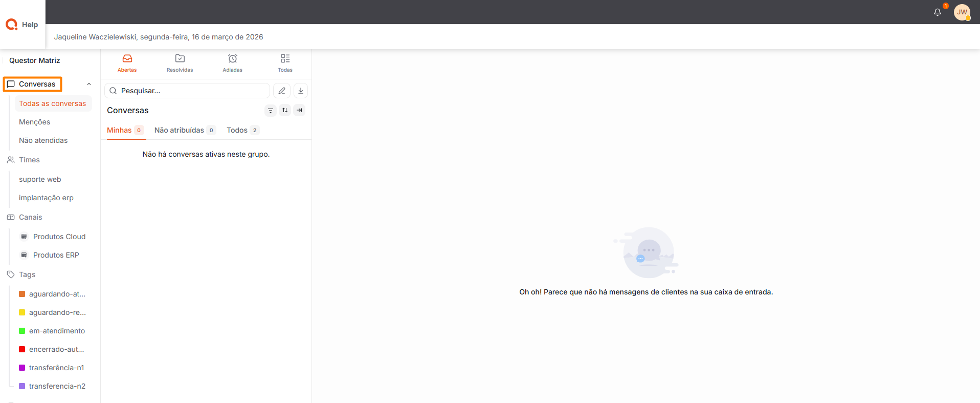This screenshot has height=403, width=980.
Task: Click the sort conversations arrows icon
Action: click(x=285, y=110)
